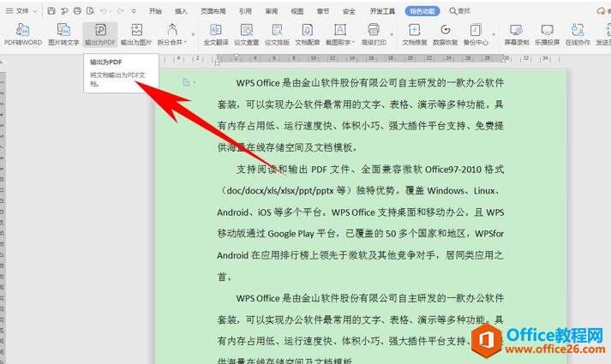Expand dropdown arrow beside 文件

pyautogui.click(x=35, y=11)
